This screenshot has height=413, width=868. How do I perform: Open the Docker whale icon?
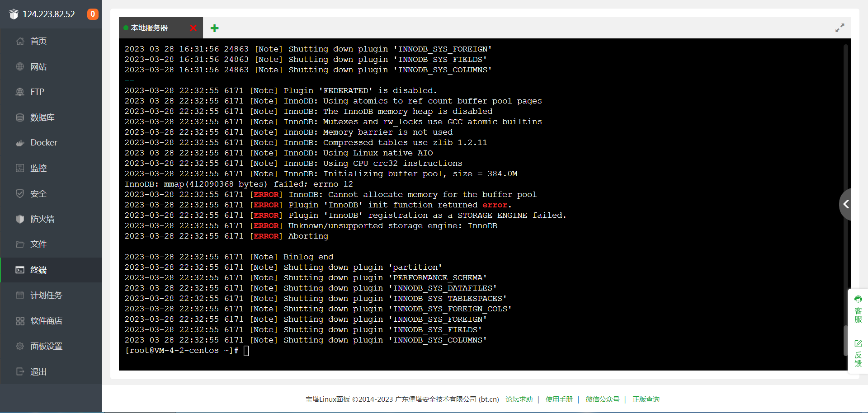tap(20, 143)
